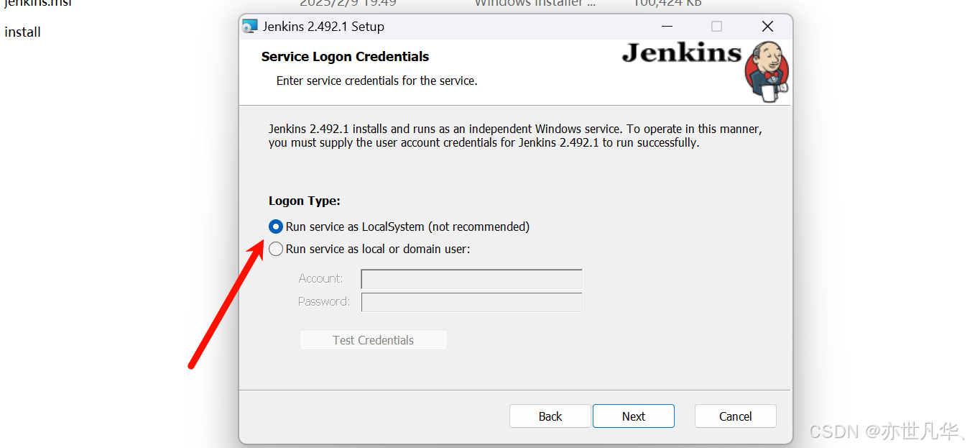This screenshot has width=980, height=448.
Task: Click the Windows Installer type cell behind the dialog
Action: pos(535,4)
